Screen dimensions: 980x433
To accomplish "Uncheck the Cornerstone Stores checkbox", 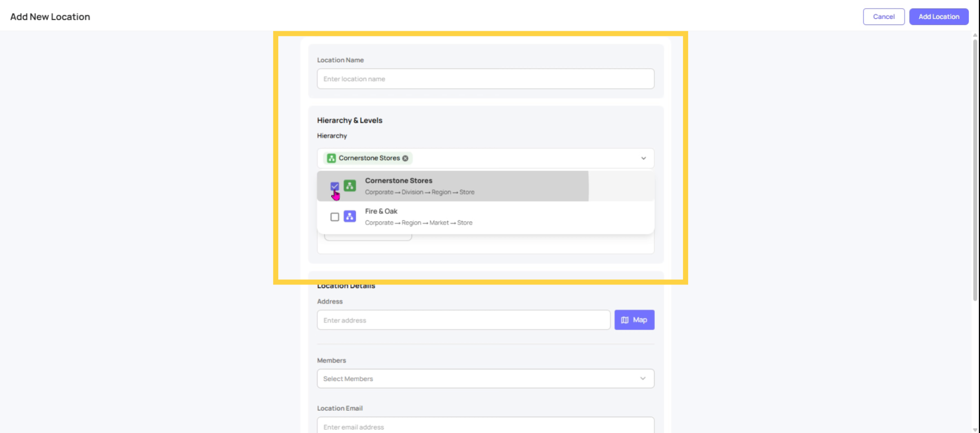I will (x=335, y=186).
